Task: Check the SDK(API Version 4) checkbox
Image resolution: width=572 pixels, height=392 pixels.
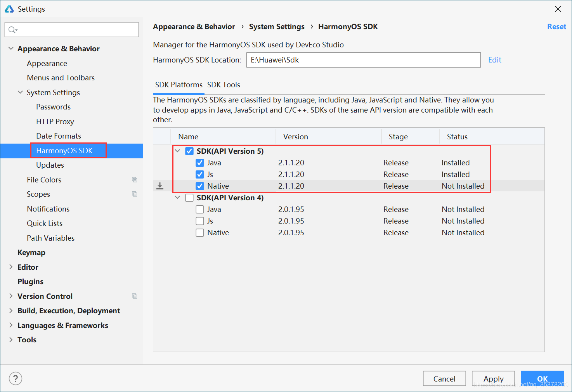Action: [189, 198]
